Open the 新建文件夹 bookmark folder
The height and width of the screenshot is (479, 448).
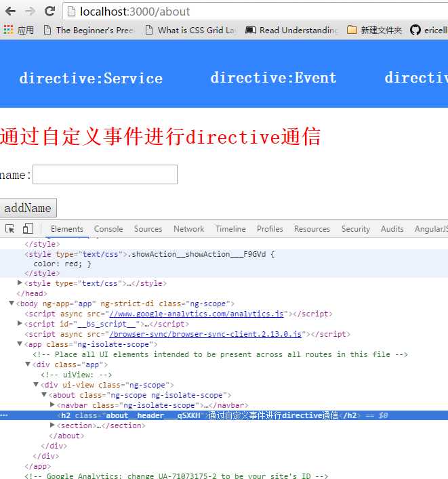tap(374, 30)
